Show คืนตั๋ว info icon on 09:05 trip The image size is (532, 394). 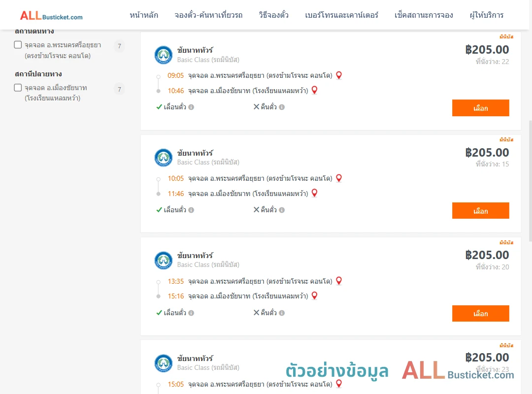coord(282,107)
